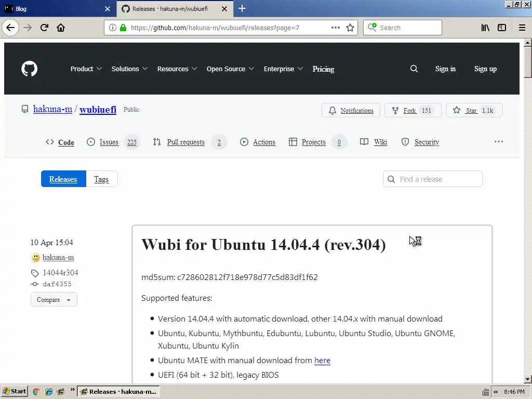Screen dimensions: 532x399
Task: Click the Sign in link
Action: coord(445,69)
